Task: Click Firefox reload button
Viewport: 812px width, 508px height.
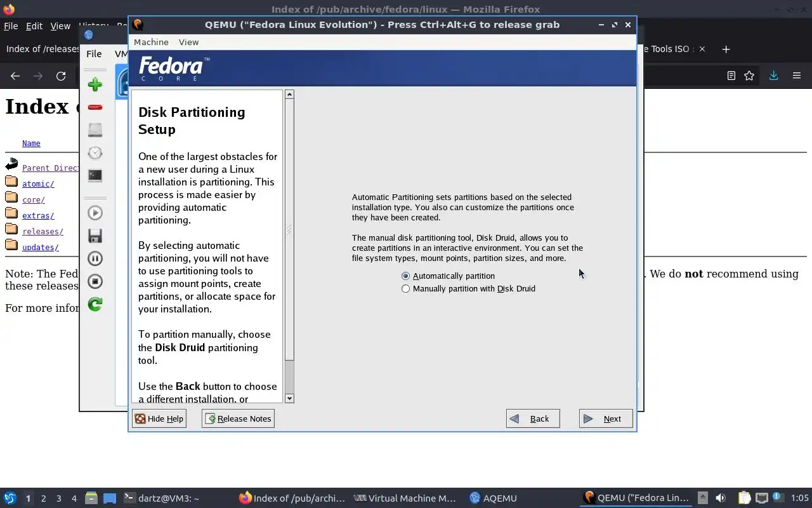Action: [61, 76]
